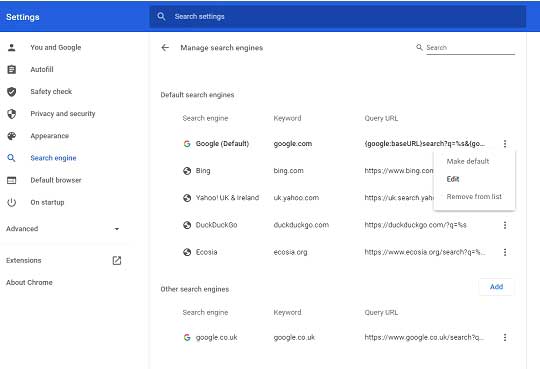The image size is (540, 369).
Task: Open the Safety check section
Action: pyautogui.click(x=51, y=92)
